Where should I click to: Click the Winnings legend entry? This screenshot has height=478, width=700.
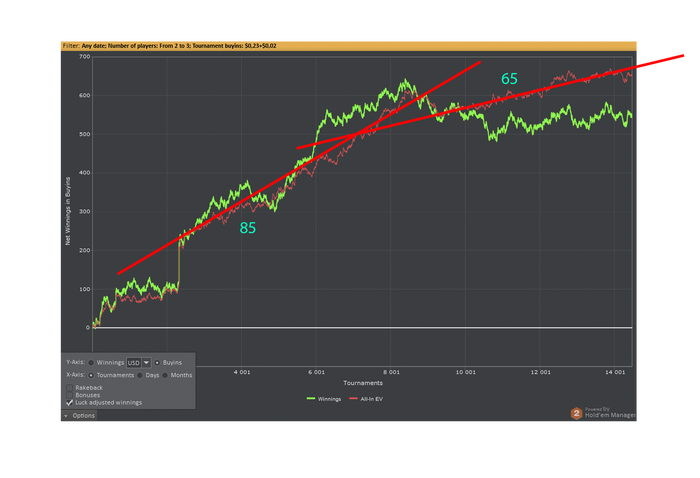324,399
